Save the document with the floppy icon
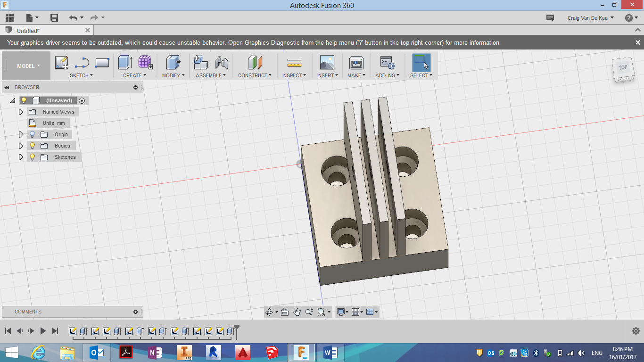The height and width of the screenshot is (362, 644). (54, 18)
